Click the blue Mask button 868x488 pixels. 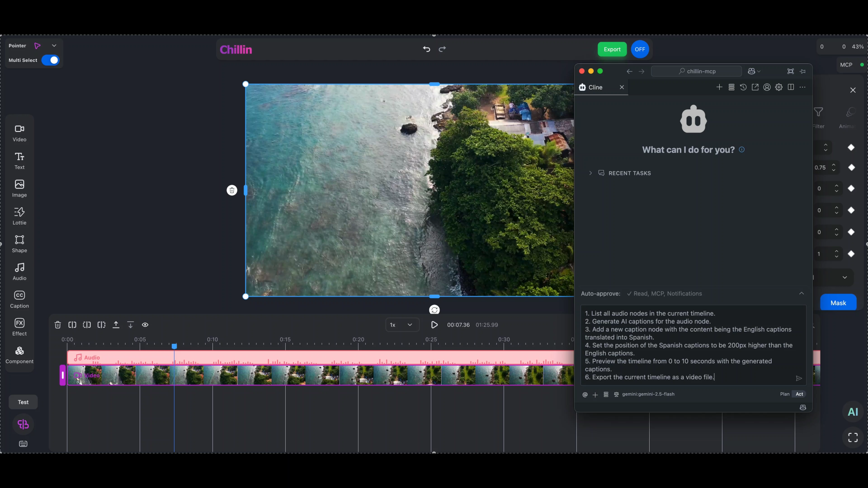pos(838,303)
